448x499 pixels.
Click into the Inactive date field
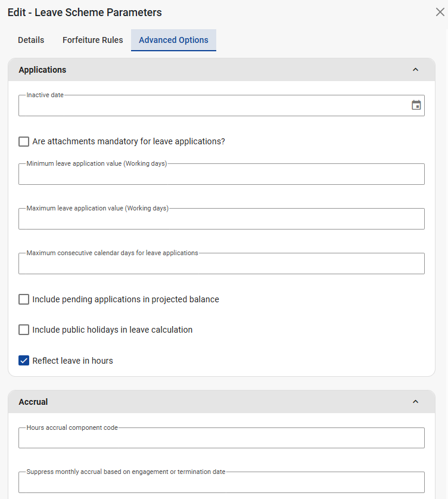[x=211, y=106]
